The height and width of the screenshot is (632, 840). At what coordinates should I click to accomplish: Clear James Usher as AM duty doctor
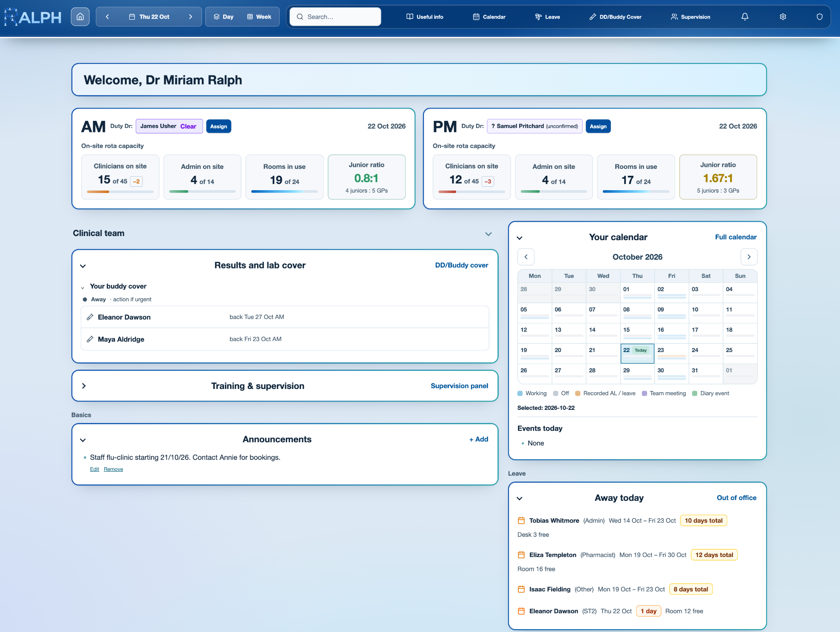pyautogui.click(x=188, y=126)
